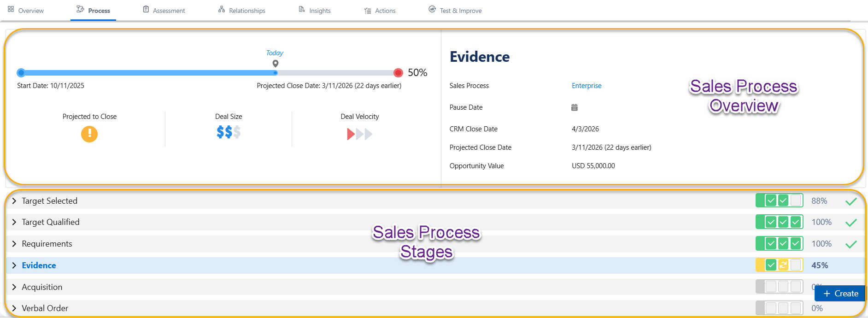Switch to the Assessment tab
Screen dimensions: 868x318
coord(164,10)
